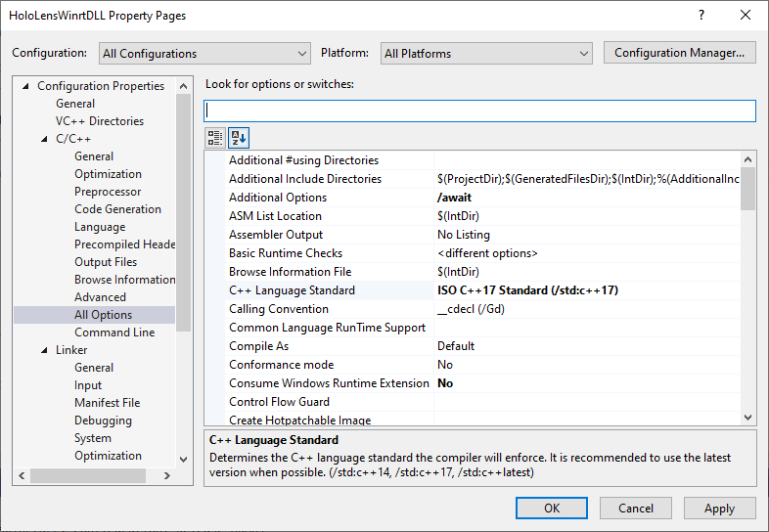Open the Configuration dropdown
769x532 pixels.
click(204, 54)
